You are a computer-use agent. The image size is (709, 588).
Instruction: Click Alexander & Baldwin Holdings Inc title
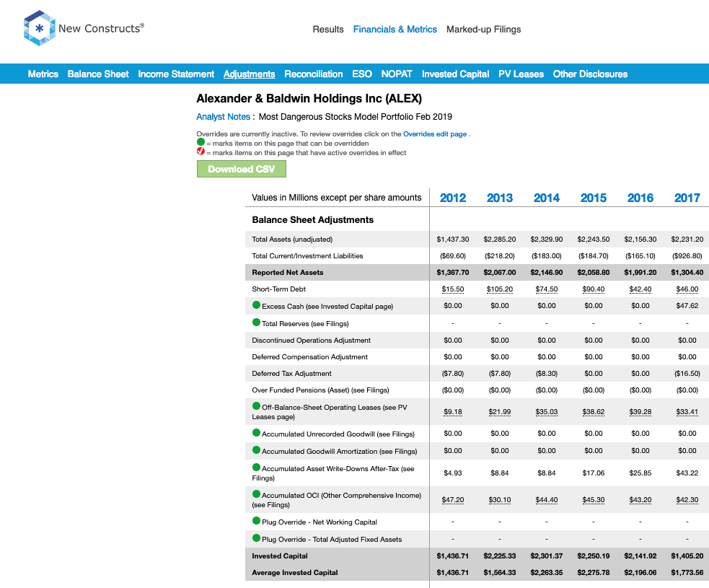pos(309,99)
